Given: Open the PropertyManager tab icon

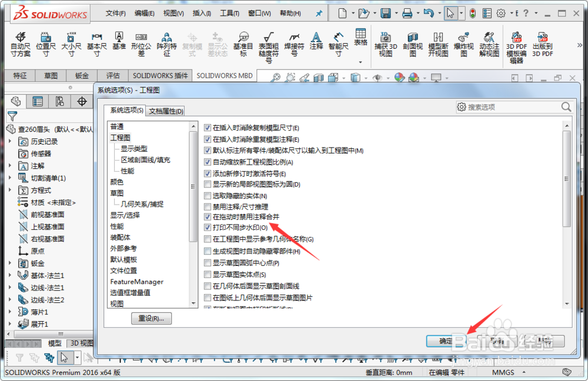Looking at the screenshot, I should tap(38, 101).
